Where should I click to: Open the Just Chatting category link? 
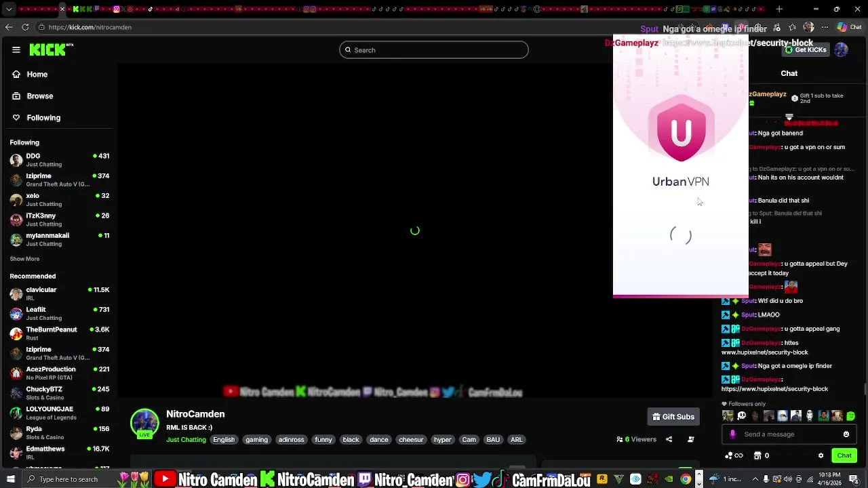pos(186,440)
